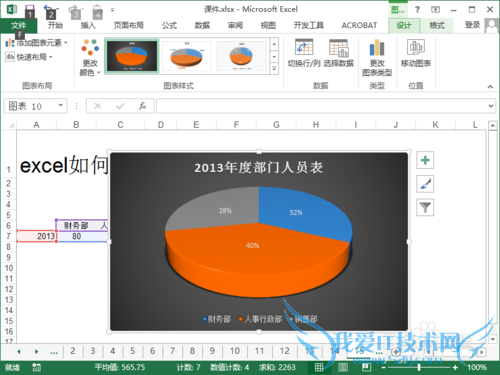Screen dimensions: 500x375
Task: Click the Save icon in quick access toolbar
Action: pos(30,10)
